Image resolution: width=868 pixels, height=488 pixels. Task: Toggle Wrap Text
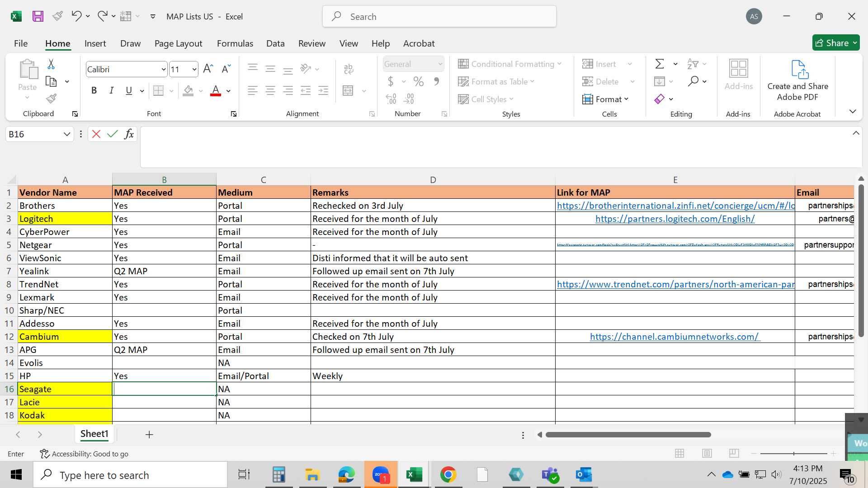(349, 69)
